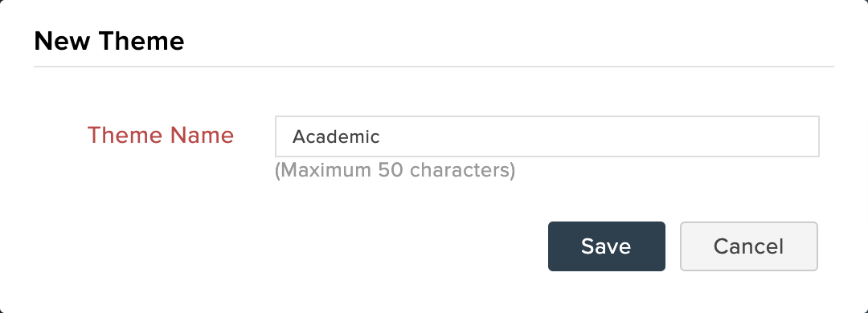868x313 pixels.
Task: Confirm the theme name by clicking Save
Action: click(607, 246)
